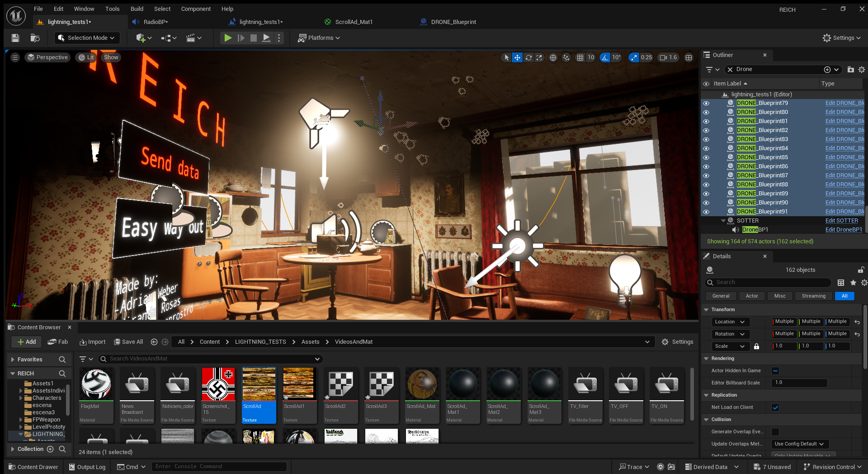Reset Location to default arrow
Viewport: 868px width, 474px height.
[x=857, y=322]
